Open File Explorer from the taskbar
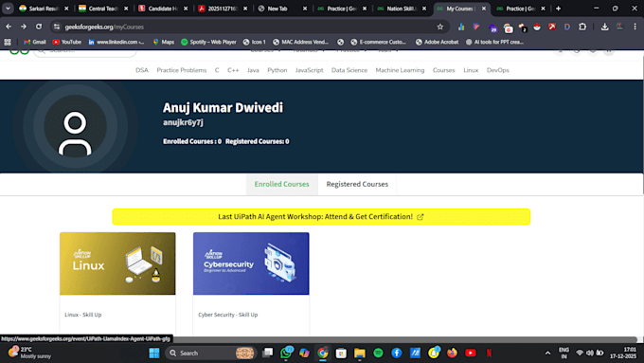 [x=360, y=353]
